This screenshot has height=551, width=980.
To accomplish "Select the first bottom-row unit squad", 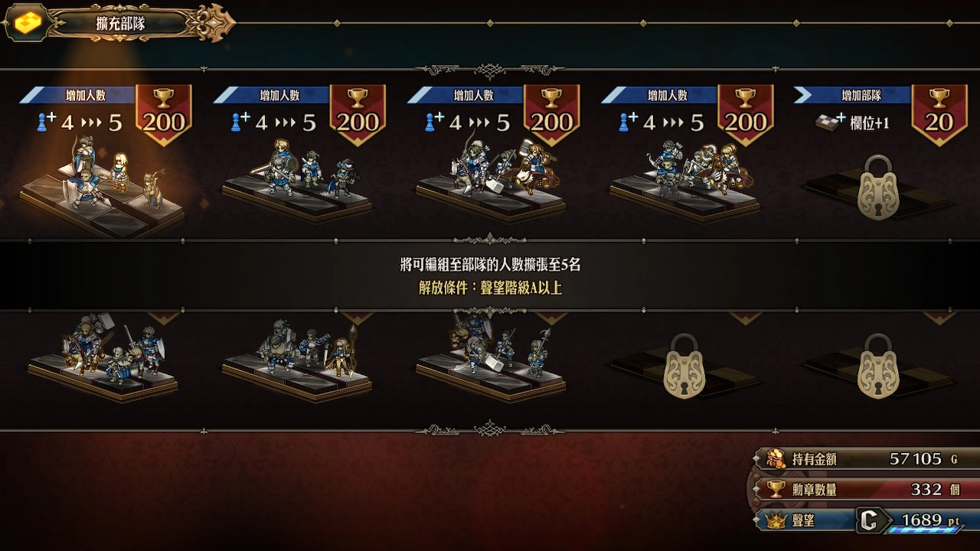I will pyautogui.click(x=103, y=357).
